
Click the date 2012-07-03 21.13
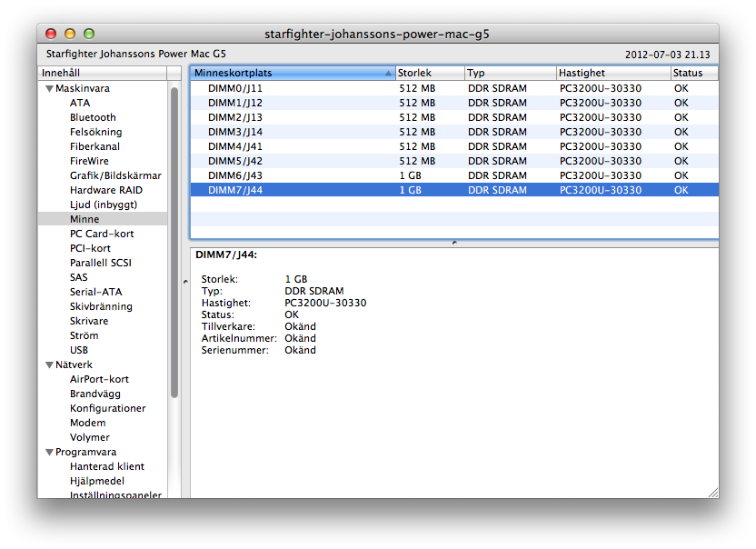[667, 55]
